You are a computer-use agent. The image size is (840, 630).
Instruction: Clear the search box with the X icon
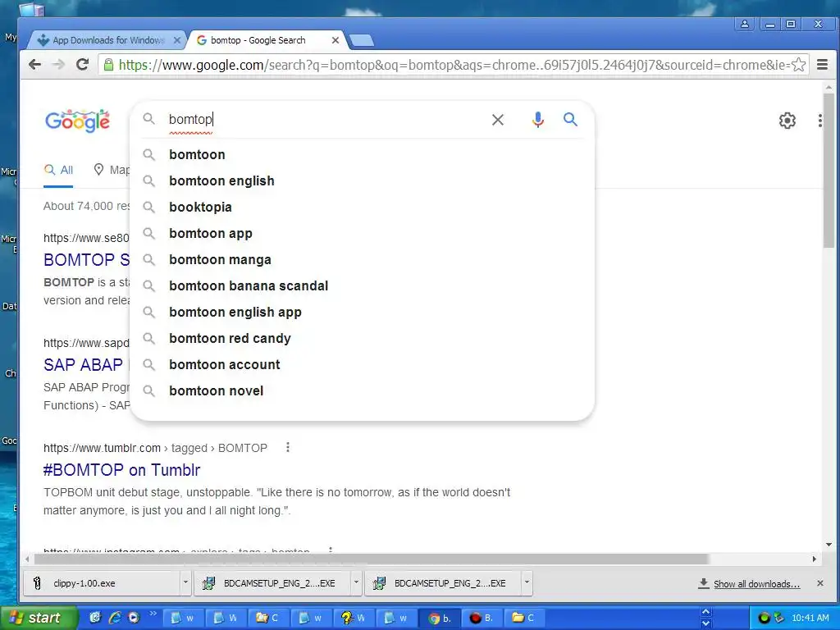pyautogui.click(x=498, y=120)
